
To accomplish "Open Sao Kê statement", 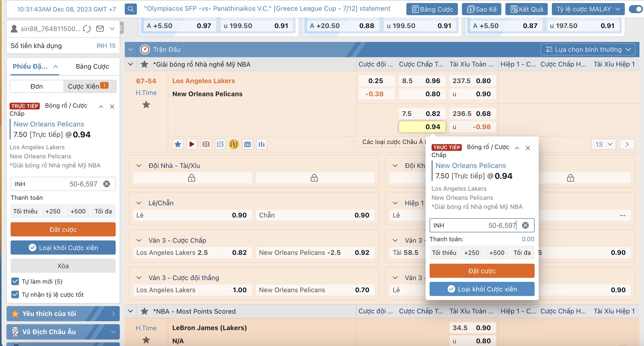I will pos(482,9).
